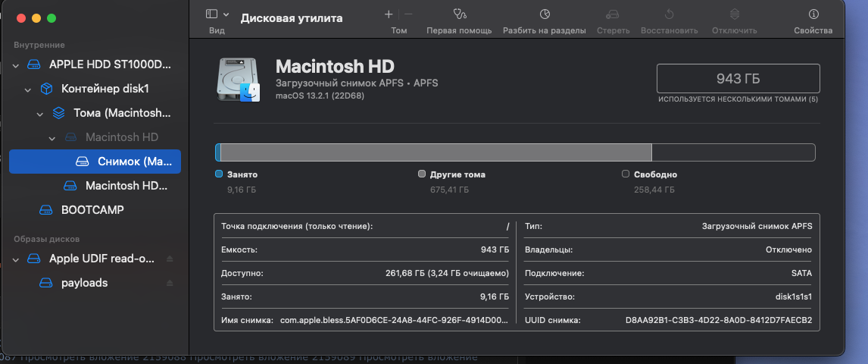
Task: Open the Info (Свойства) panel icon
Action: (x=813, y=14)
